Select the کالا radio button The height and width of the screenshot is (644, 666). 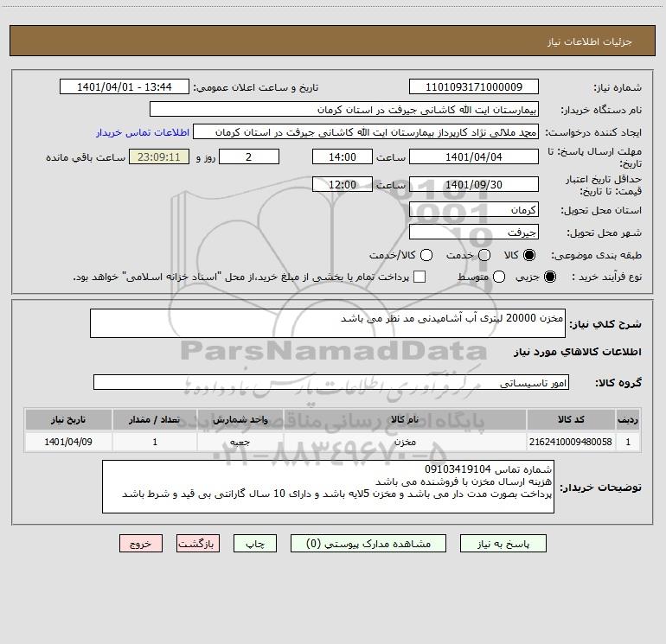tap(529, 255)
